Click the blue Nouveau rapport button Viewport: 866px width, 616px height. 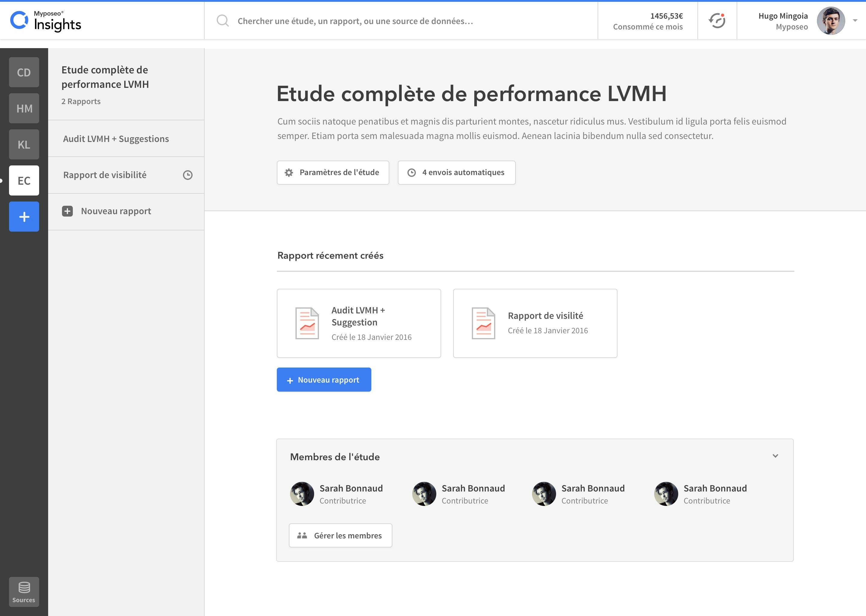point(324,380)
